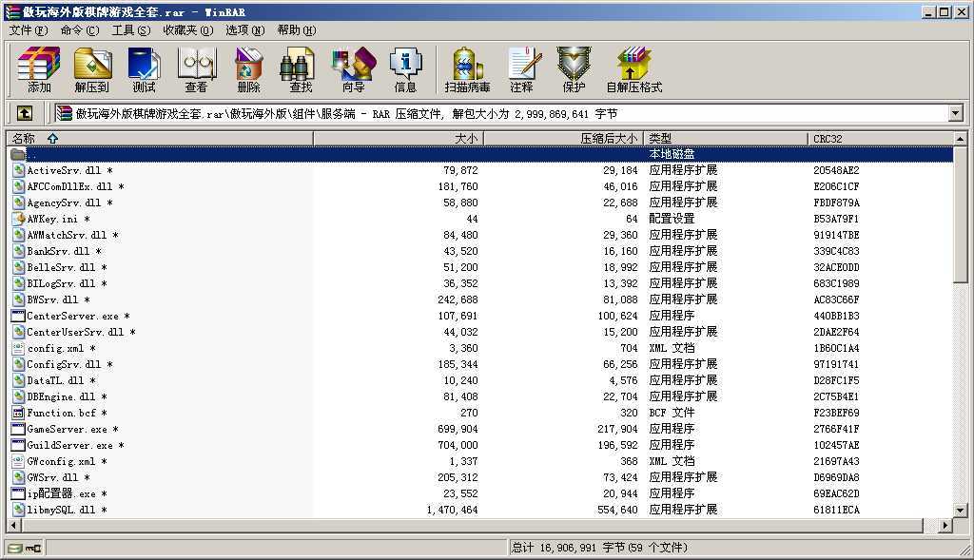
Task: Click the WinRAR title bar application icon
Action: coord(11,11)
